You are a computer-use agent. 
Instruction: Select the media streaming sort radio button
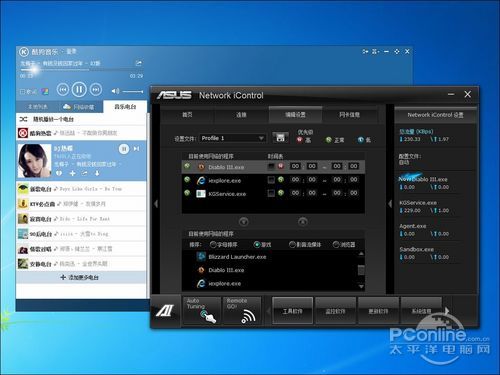[292, 245]
